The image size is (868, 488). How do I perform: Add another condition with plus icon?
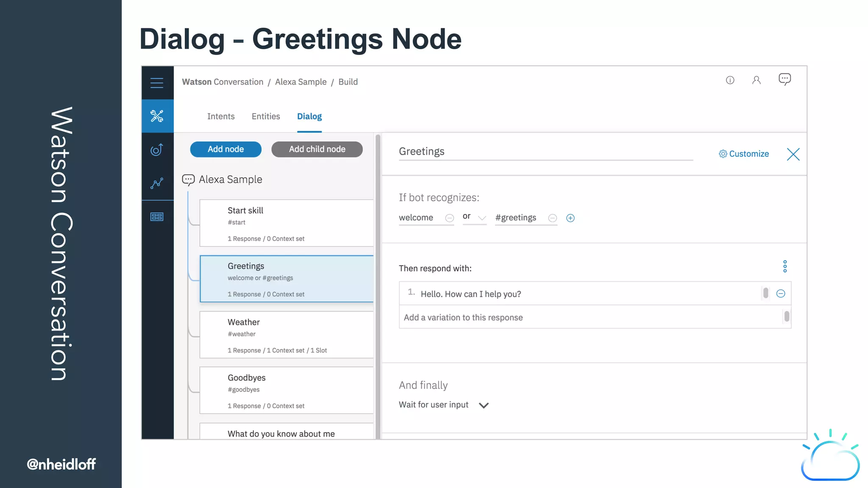[570, 218]
